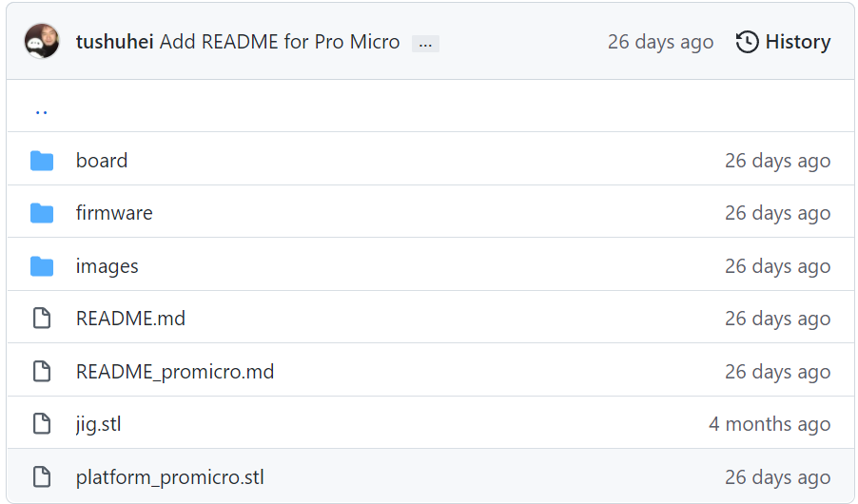Expand the commit message ellipsis
The height and width of the screenshot is (504, 858).
pos(425,43)
